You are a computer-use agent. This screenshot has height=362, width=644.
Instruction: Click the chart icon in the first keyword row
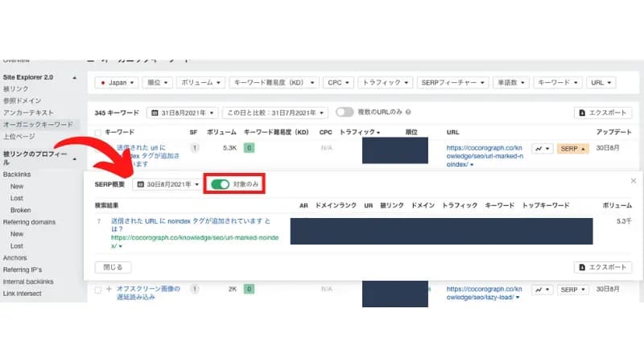543,149
